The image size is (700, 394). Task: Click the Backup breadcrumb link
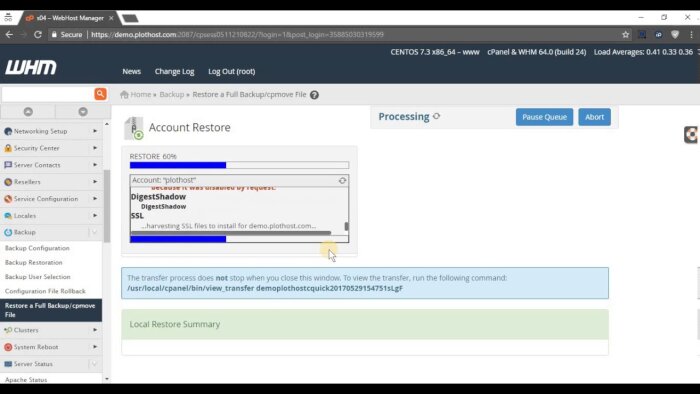172,95
